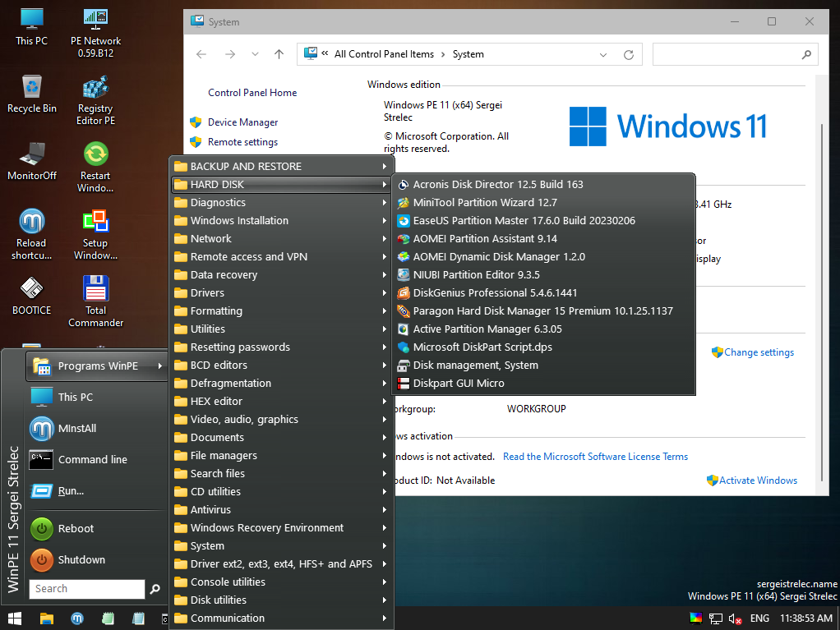Viewport: 840px width, 630px height.
Task: Click Reboot in start menu
Action: tap(96, 528)
